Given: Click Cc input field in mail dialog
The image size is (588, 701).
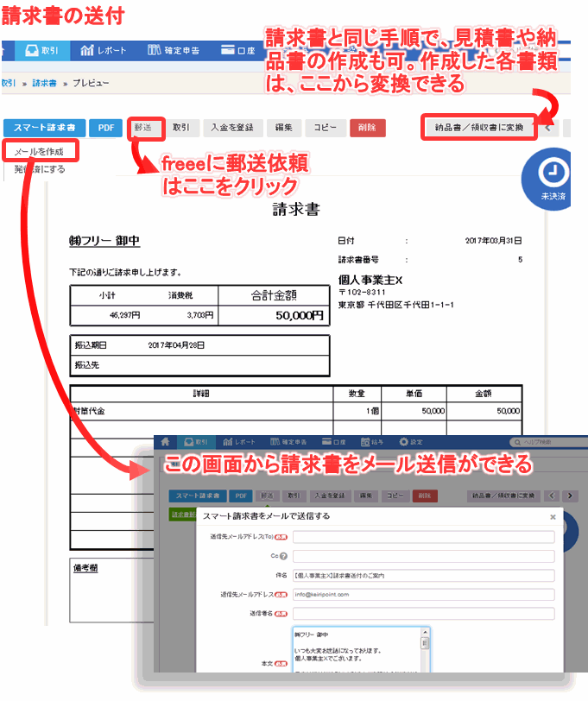Looking at the screenshot, I should click(423, 556).
